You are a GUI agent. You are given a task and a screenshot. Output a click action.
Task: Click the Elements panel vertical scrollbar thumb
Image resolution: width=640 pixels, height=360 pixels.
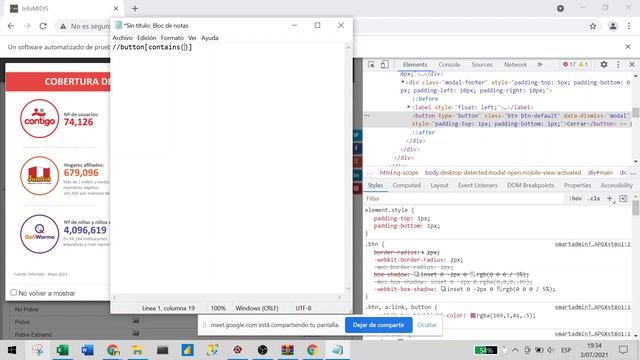(x=636, y=112)
